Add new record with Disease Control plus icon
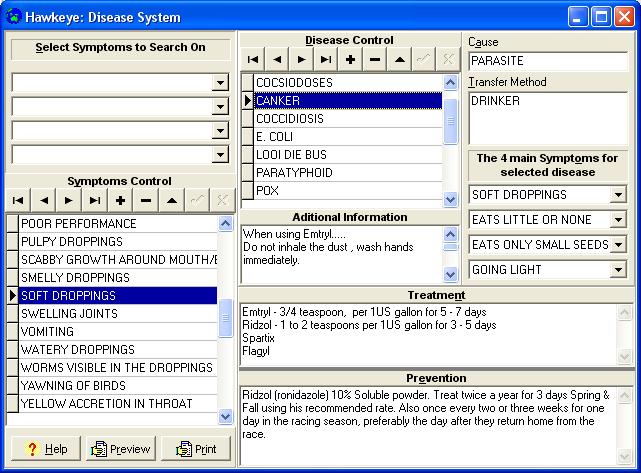641x473 pixels. point(350,60)
